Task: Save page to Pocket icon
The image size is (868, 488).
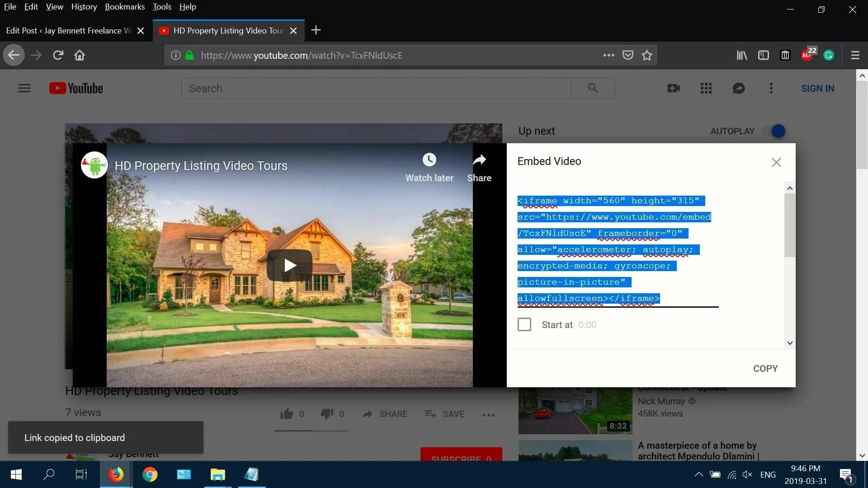Action: [x=627, y=55]
